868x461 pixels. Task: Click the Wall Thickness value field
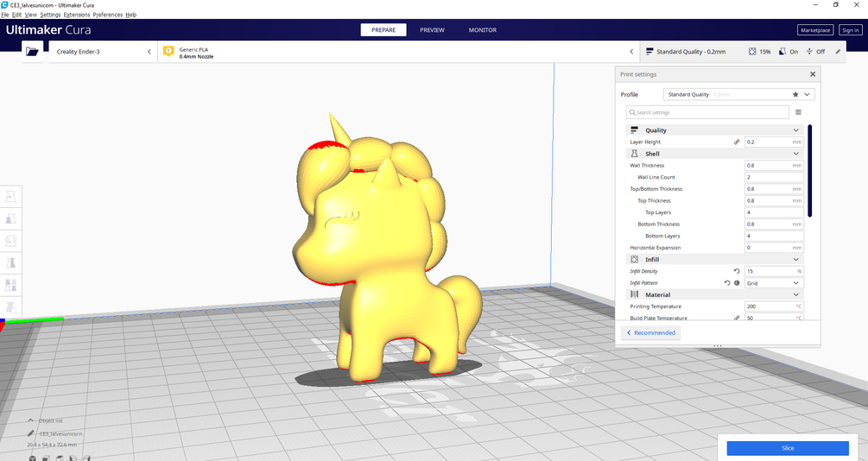coord(774,166)
